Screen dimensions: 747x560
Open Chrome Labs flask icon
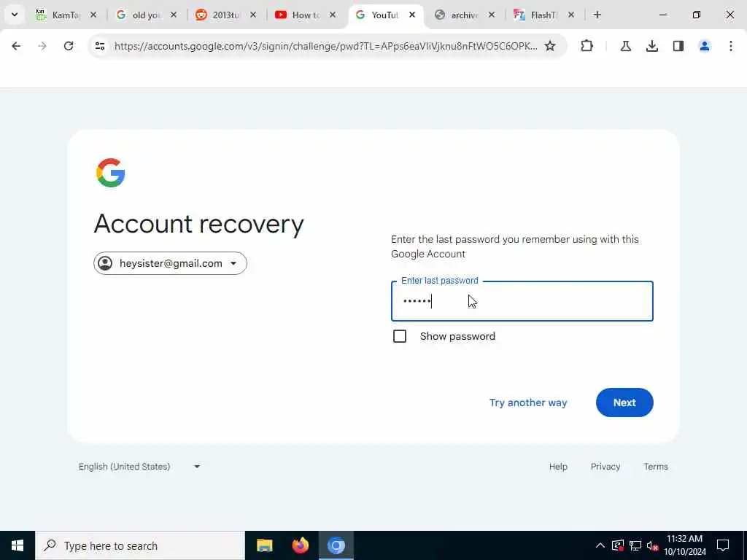pos(625,46)
